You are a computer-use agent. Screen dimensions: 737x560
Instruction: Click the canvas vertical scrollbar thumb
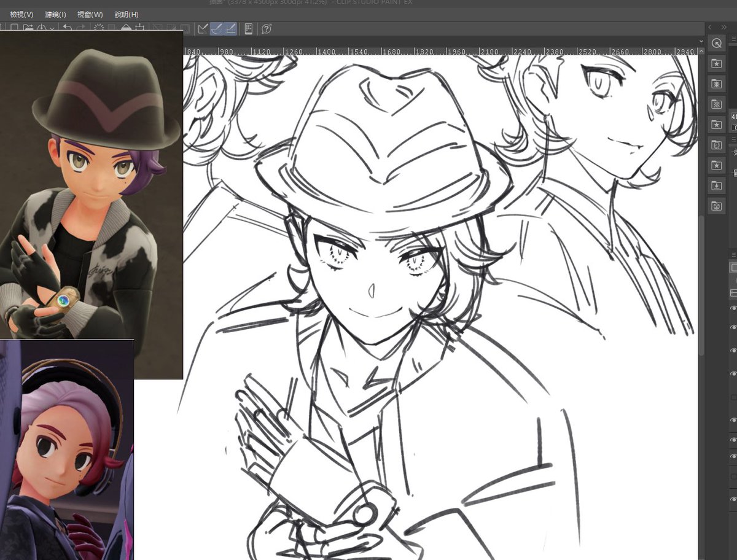tap(702, 286)
